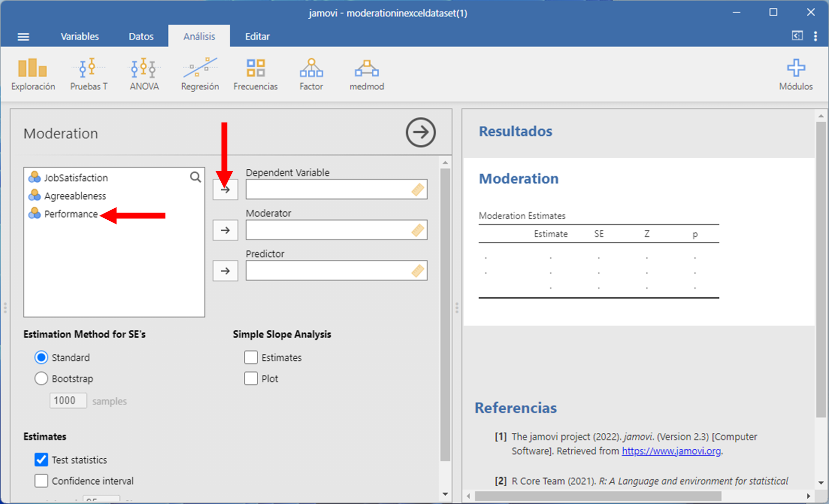
Task: Switch to the Variables tab
Action: [80, 37]
